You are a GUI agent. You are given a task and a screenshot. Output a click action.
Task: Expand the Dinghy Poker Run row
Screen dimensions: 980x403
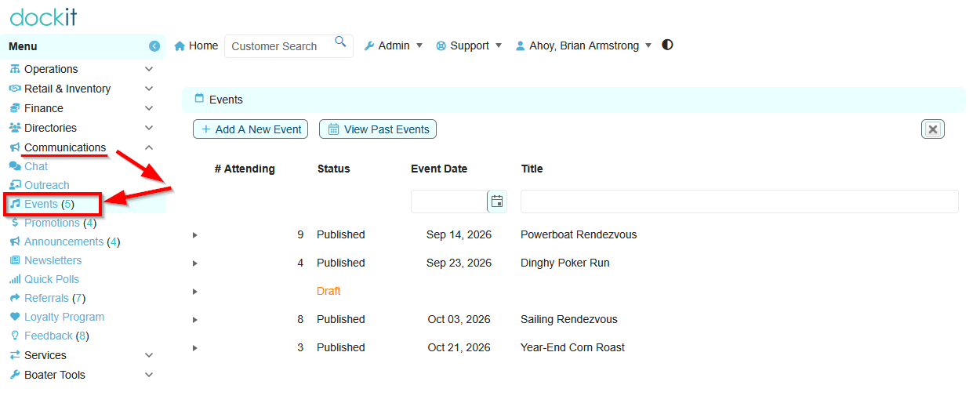tap(195, 263)
